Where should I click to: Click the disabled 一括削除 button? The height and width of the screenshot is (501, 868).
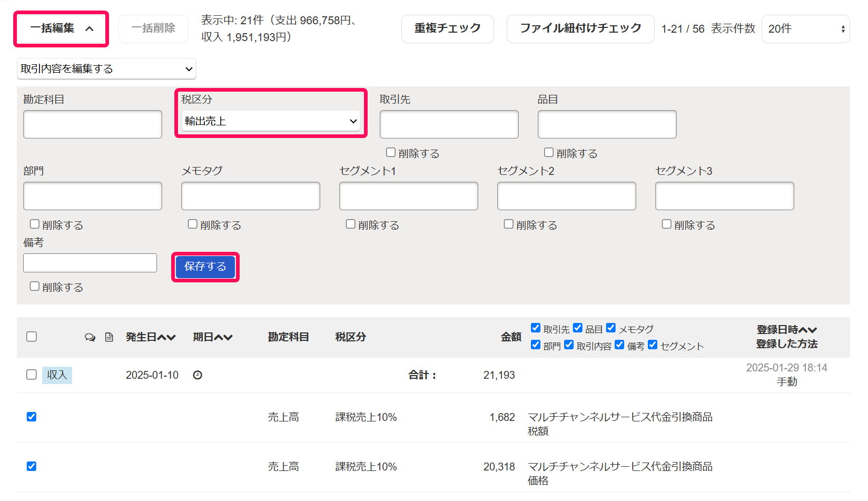point(153,28)
